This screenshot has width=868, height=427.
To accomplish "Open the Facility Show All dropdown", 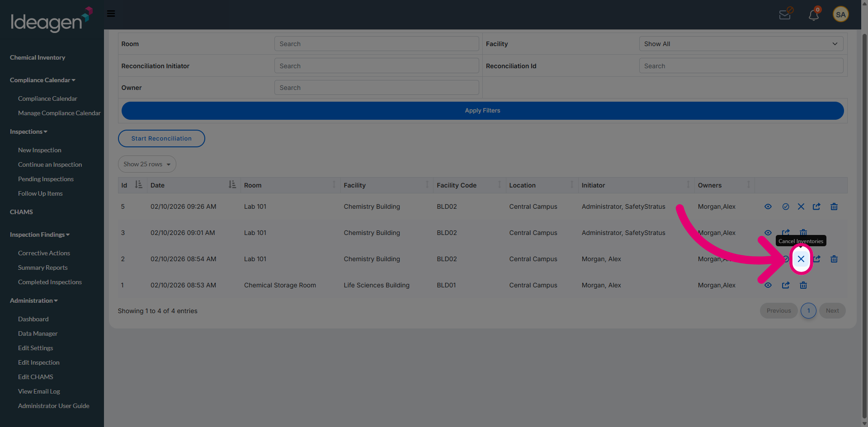I will click(741, 44).
